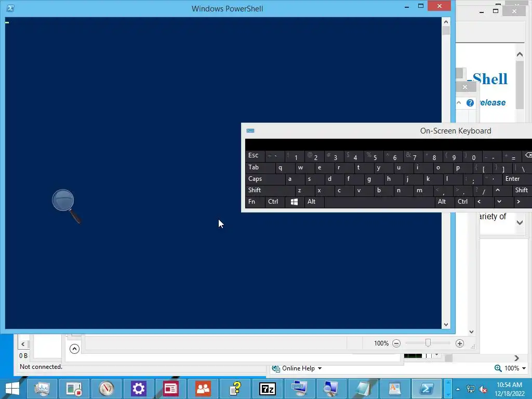Viewport: 532px width, 399px height.
Task: Click the space bar on keyboard
Action: [379, 202]
